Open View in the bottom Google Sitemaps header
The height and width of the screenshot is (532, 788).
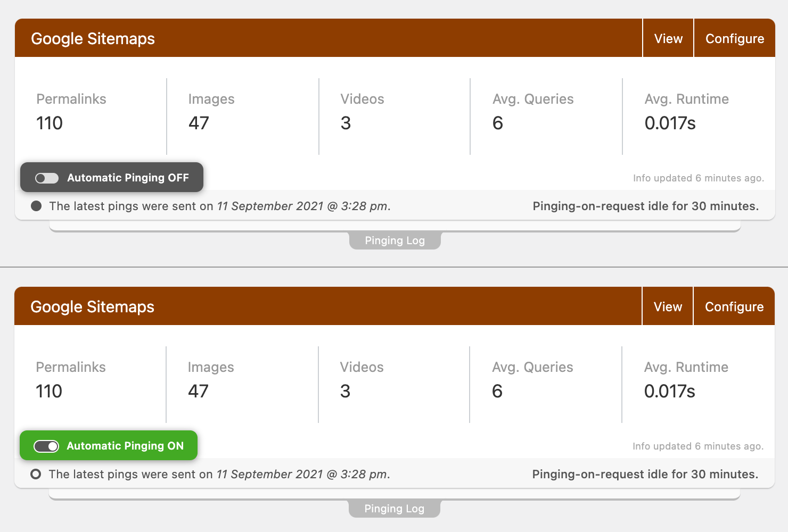(x=668, y=306)
